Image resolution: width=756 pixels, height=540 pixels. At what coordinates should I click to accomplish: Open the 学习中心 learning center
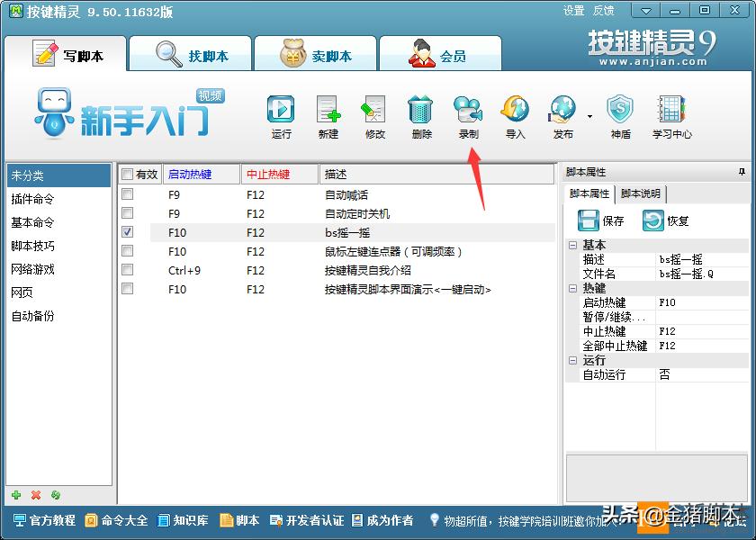click(670, 112)
